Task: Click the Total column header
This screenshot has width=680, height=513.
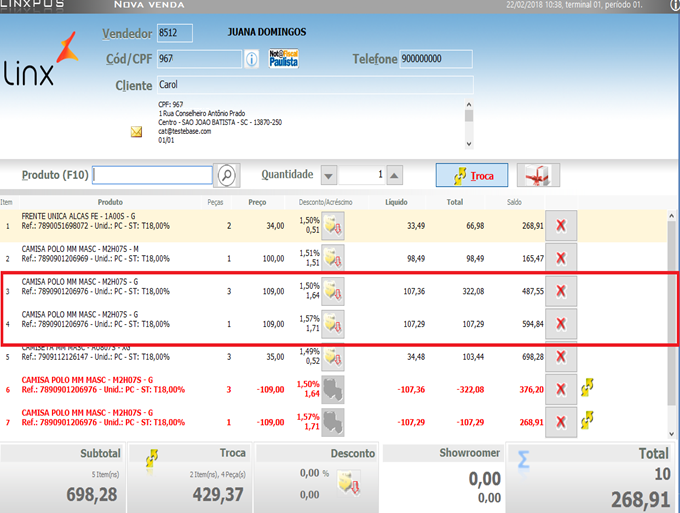Action: point(455,202)
